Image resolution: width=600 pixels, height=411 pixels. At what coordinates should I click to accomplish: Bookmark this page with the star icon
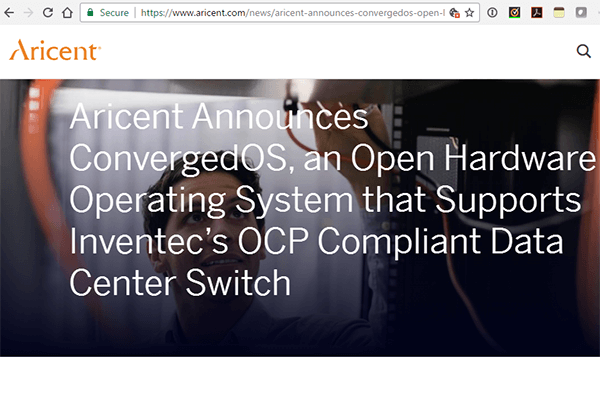coord(469,13)
